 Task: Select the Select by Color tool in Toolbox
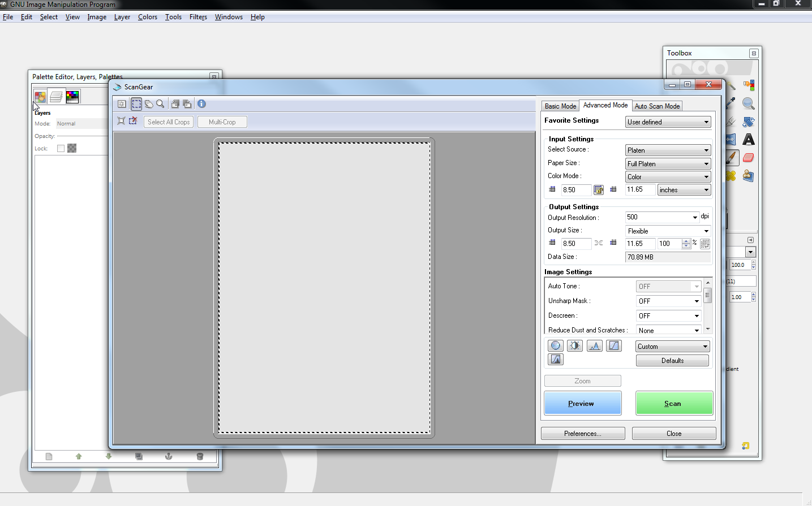pos(749,85)
